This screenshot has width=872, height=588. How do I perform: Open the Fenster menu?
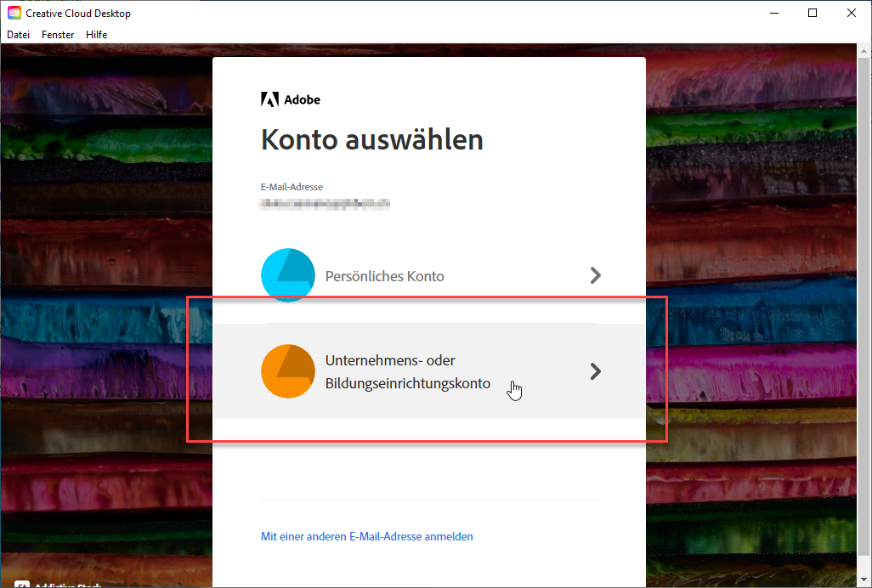coord(58,35)
